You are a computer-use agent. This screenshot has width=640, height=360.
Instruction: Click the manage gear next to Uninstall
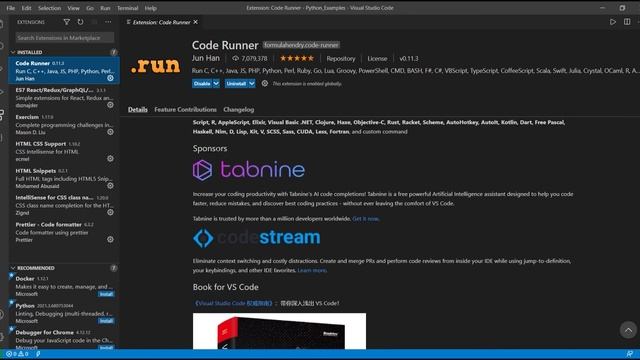[x=265, y=83]
